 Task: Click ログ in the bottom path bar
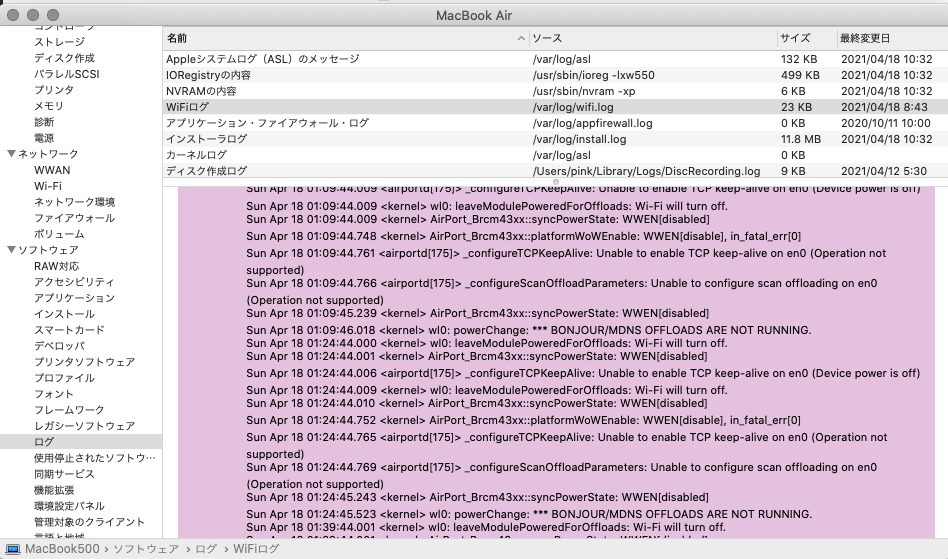206,549
